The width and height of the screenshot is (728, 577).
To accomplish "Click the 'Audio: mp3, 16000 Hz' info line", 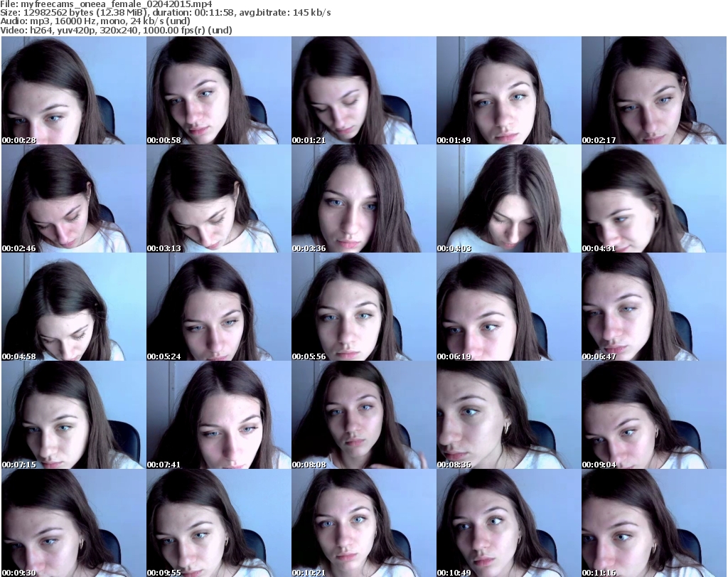I will (95, 21).
